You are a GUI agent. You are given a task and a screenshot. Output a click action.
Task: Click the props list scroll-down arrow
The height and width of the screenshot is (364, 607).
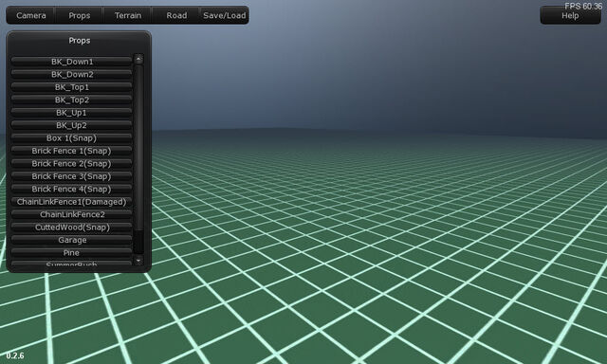[x=138, y=261]
